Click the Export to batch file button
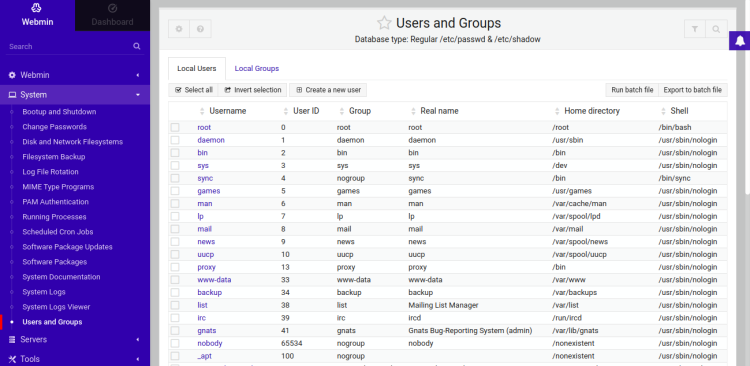The width and height of the screenshot is (750, 366). (693, 90)
